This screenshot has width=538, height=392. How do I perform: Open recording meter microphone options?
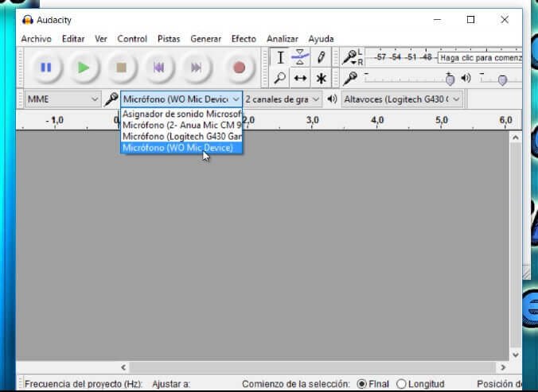[352, 57]
